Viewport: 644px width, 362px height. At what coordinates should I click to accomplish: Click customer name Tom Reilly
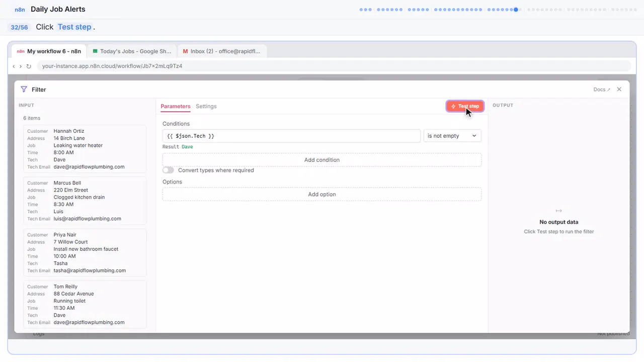coord(65,287)
